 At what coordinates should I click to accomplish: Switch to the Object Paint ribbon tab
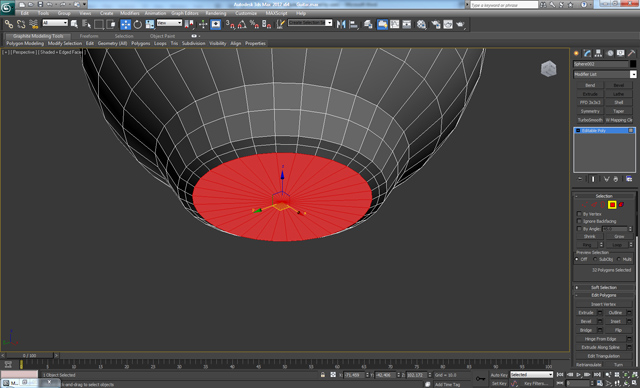[x=162, y=36]
